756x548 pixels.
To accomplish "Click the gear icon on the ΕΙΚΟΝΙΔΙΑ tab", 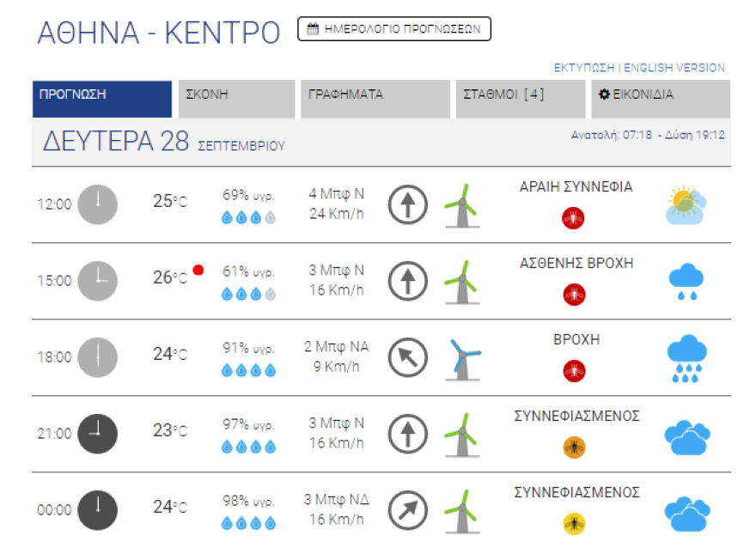I will 604,94.
